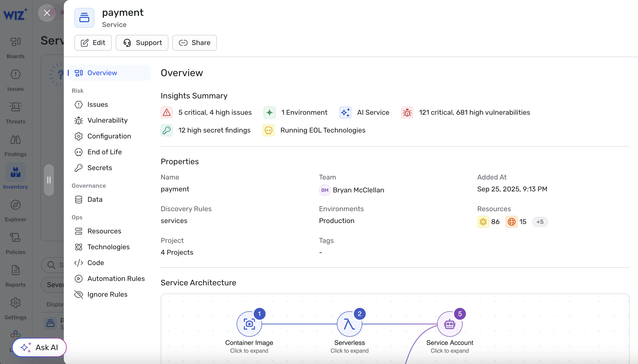Open the Ask AI assistant
This screenshot has width=638, height=364.
coord(40,347)
